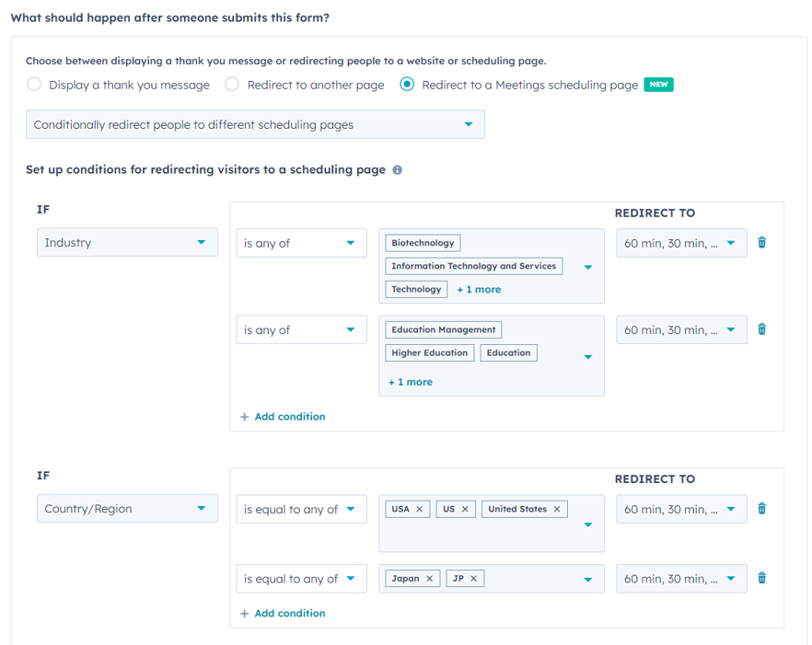Click trash icon for USA condition
812x645 pixels.
coord(761,509)
